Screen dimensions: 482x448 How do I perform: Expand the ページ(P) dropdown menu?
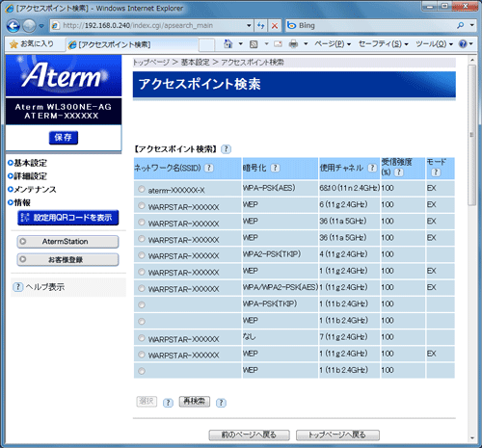[x=333, y=44]
